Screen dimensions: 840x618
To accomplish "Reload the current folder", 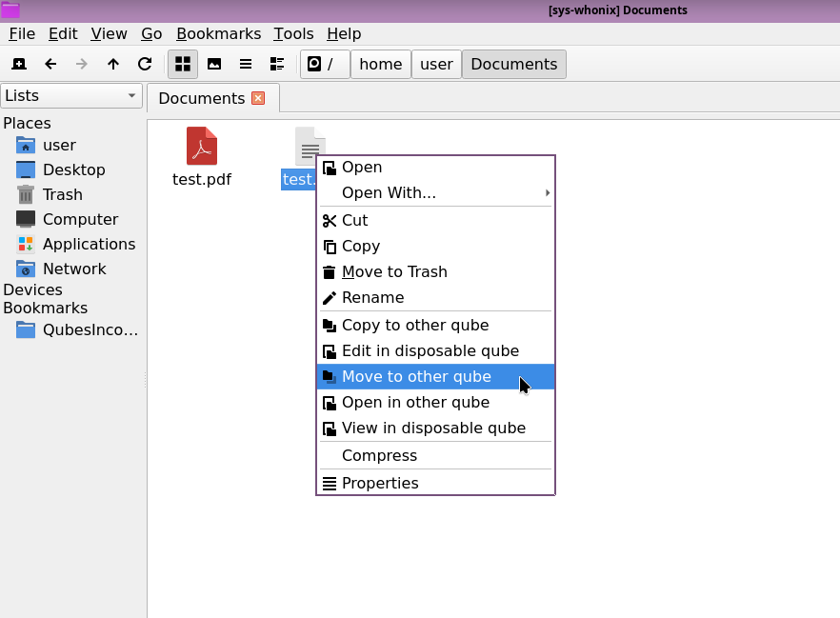I will (x=145, y=64).
